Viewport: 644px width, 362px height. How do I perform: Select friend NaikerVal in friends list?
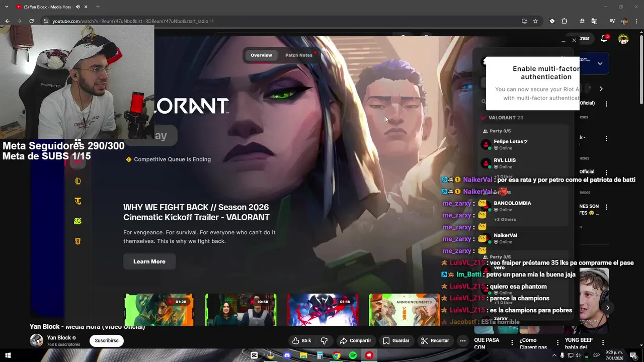[x=506, y=238]
